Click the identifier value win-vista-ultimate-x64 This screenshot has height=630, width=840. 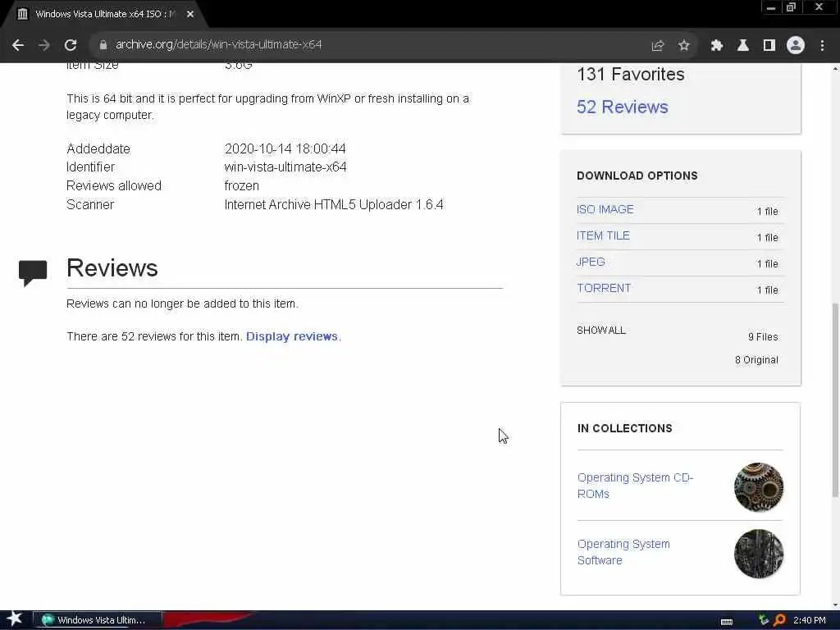point(285,167)
